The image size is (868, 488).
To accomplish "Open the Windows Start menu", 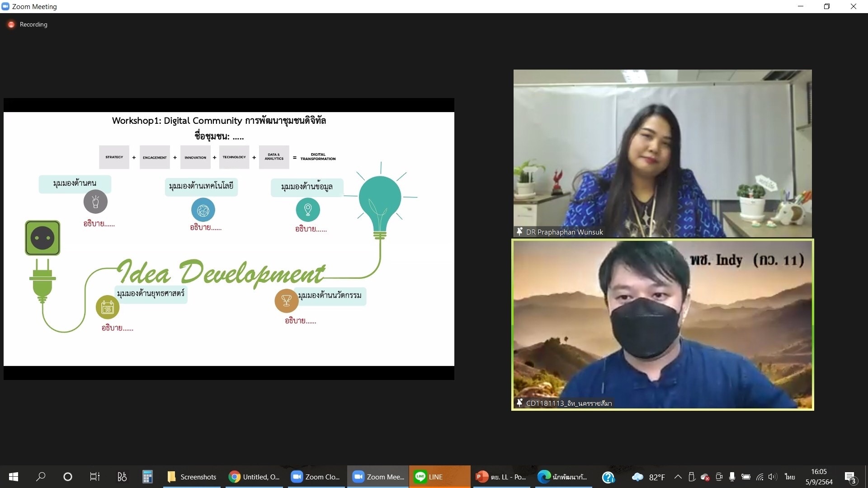I will [13, 477].
